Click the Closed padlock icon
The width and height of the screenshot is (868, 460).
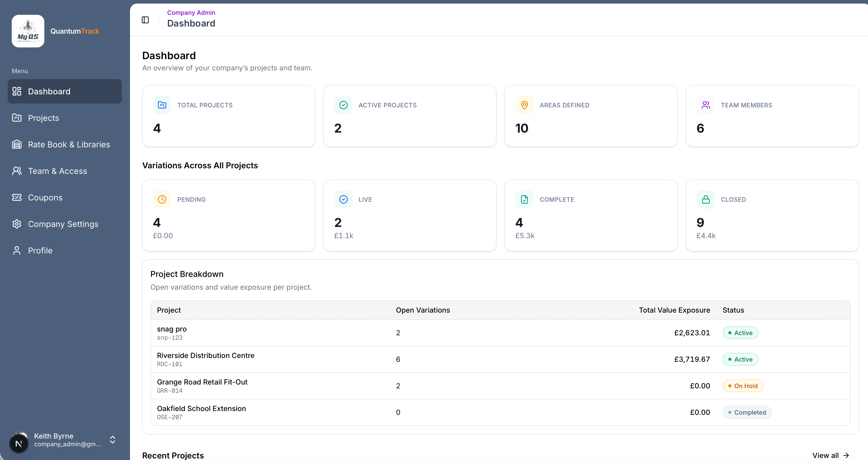706,200
